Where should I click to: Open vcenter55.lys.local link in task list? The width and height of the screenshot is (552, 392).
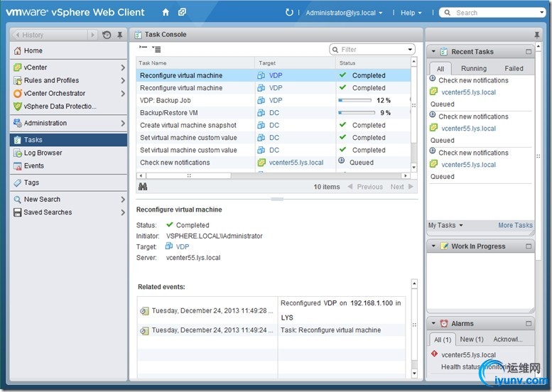click(296, 163)
